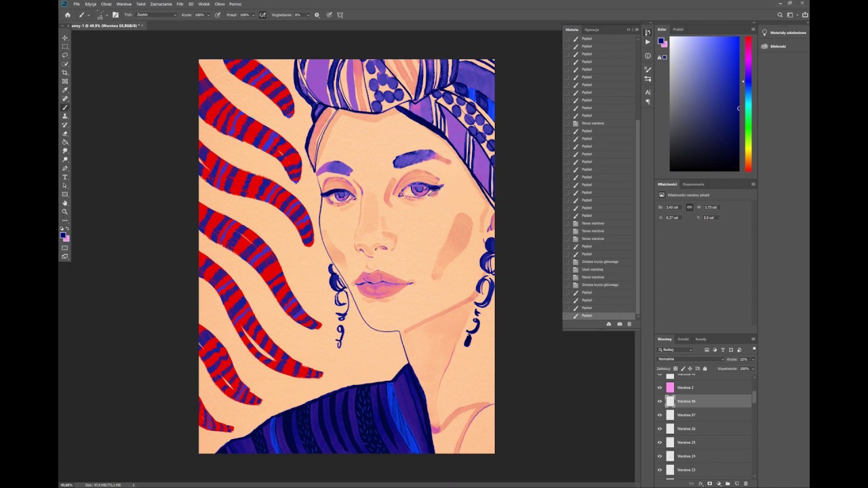Open brush Krycie 100% dropdown in options bar
Screen dimensions: 868x488
point(210,14)
